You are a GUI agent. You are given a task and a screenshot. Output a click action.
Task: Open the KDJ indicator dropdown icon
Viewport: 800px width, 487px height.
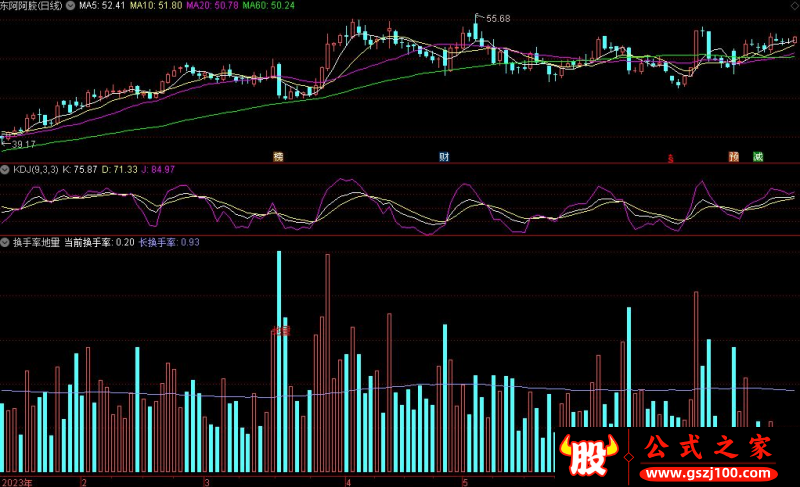pos(5,169)
